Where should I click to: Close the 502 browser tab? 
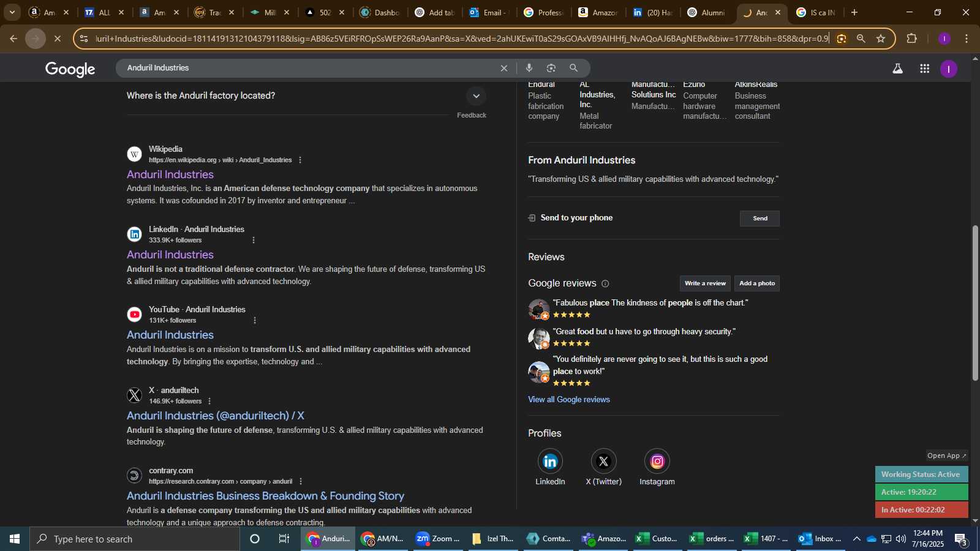point(342,12)
